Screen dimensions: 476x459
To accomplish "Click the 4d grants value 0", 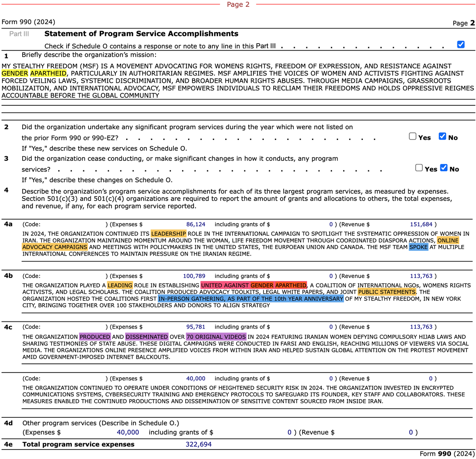I will 290,432.
